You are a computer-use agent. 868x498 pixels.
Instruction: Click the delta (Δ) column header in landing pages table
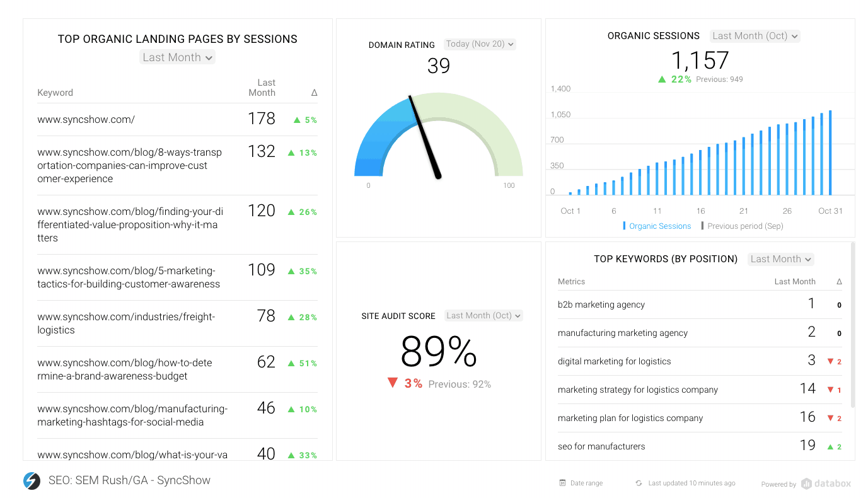(x=314, y=92)
